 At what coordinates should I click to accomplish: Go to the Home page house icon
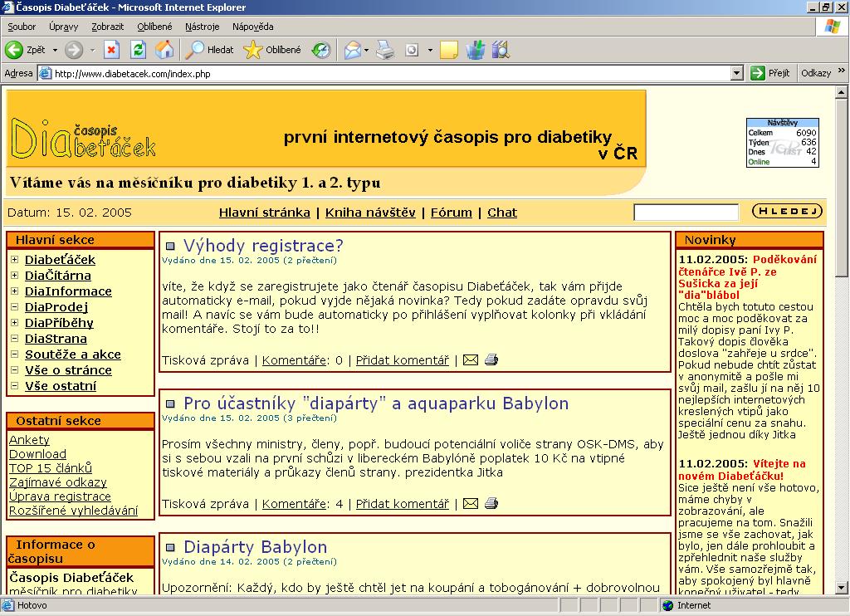click(x=165, y=50)
